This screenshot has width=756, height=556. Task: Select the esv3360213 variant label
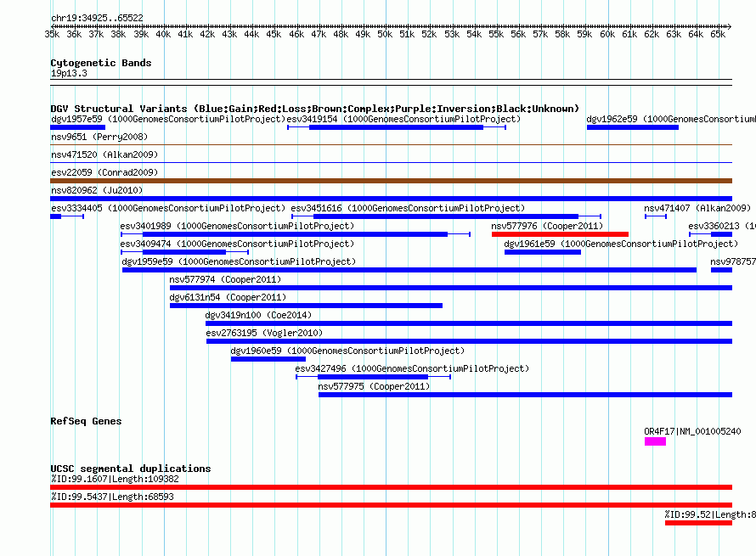click(722, 226)
